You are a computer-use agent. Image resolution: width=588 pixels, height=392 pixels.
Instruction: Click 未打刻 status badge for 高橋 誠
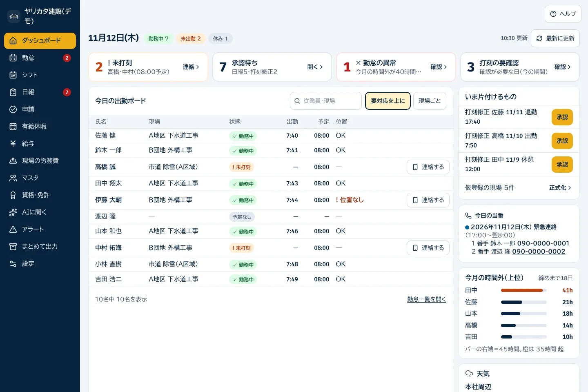point(241,167)
